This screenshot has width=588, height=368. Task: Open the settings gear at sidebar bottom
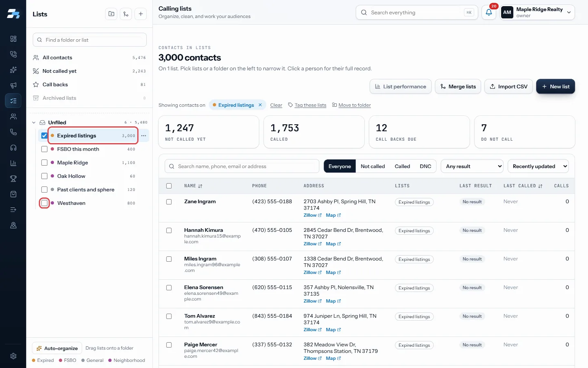point(13,356)
